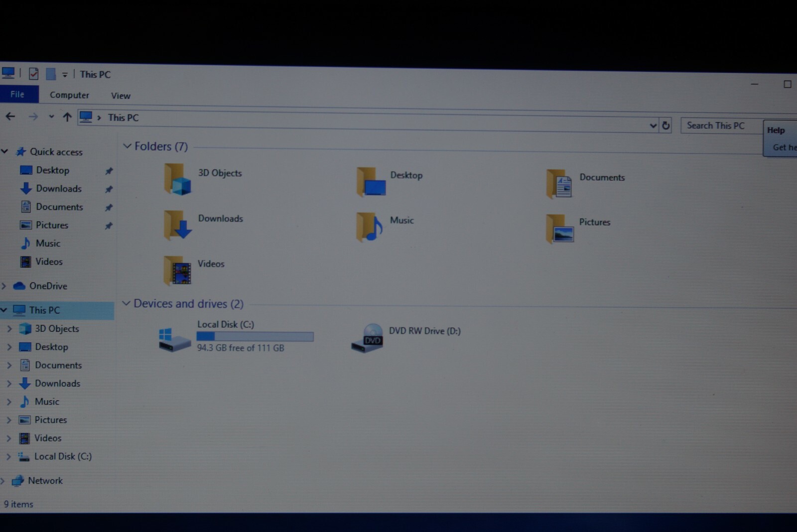Select the Local Disk (C:) drive icon
Viewport: 797px width, 532px height.
[x=174, y=339]
